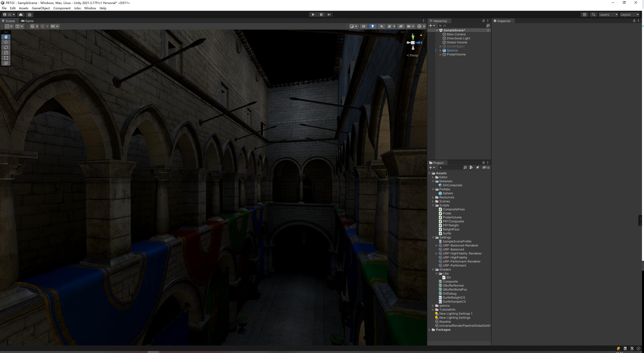The width and height of the screenshot is (644, 353).
Task: Click the scene gizmo Z axis cone
Action: [418, 43]
